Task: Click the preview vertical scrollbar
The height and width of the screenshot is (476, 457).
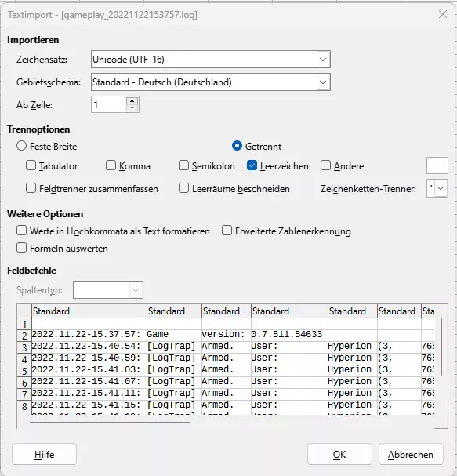Action: [441, 347]
